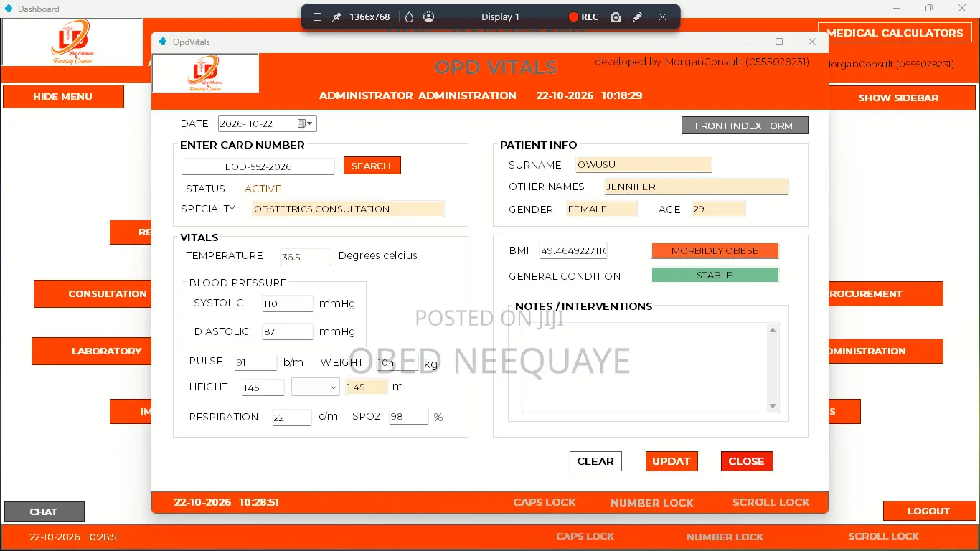The height and width of the screenshot is (551, 980).
Task: Click the TEMPERATURE field showing 36.5
Action: [x=306, y=256]
